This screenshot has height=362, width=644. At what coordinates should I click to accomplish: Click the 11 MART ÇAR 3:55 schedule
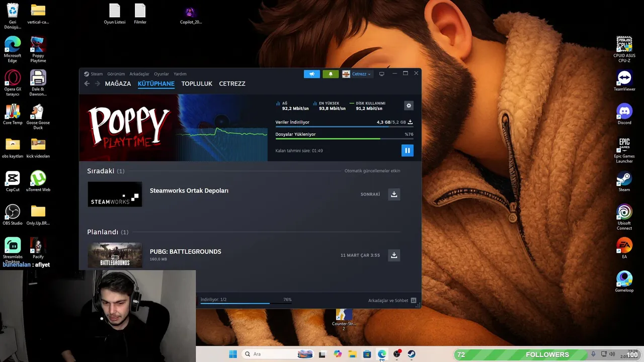360,255
